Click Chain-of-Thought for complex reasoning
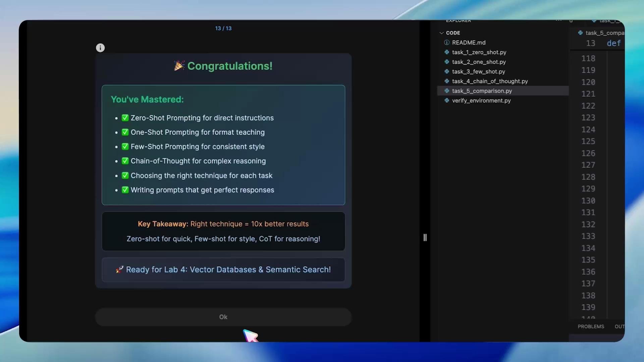The height and width of the screenshot is (362, 644). coord(194,161)
